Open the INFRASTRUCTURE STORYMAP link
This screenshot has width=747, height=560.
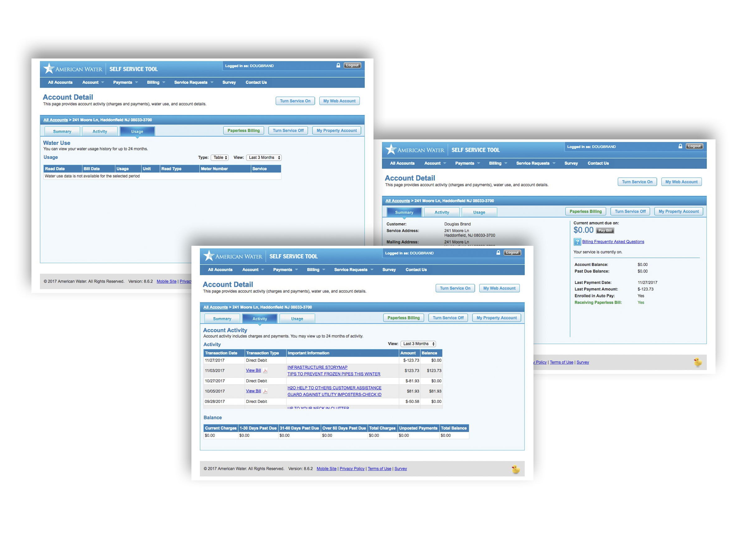click(x=317, y=367)
